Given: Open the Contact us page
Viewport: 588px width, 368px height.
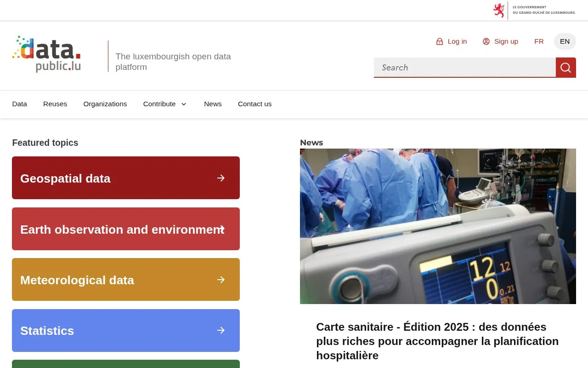Looking at the screenshot, I should tap(254, 104).
